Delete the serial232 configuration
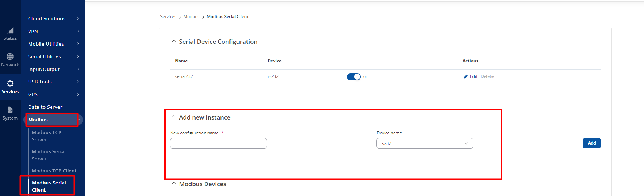 point(487,76)
